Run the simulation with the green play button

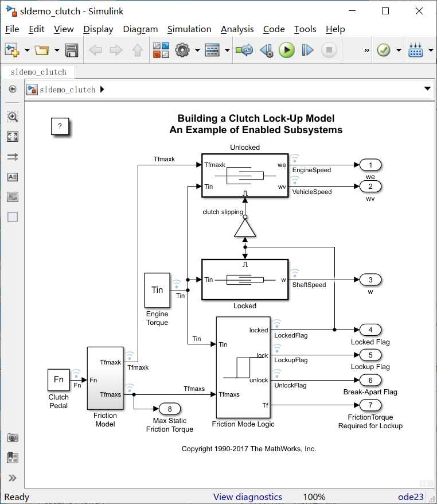(287, 50)
